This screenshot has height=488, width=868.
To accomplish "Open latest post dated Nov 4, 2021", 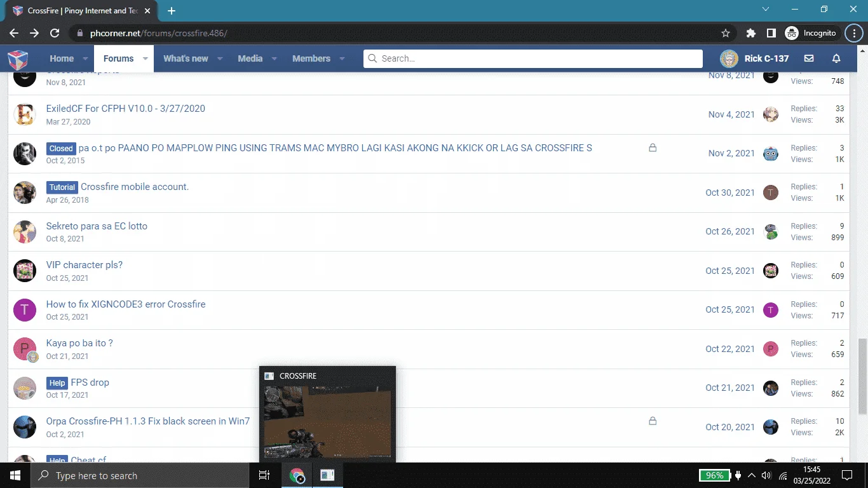I will click(x=731, y=114).
